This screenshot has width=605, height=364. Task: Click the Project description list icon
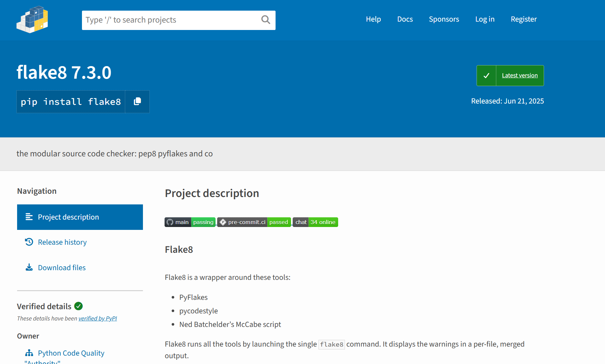coord(29,217)
